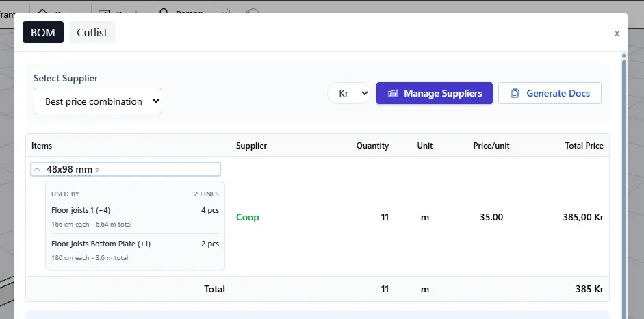Image resolution: width=644 pixels, height=319 pixels.
Task: Click the document icon in Generate Docs
Action: click(x=515, y=93)
